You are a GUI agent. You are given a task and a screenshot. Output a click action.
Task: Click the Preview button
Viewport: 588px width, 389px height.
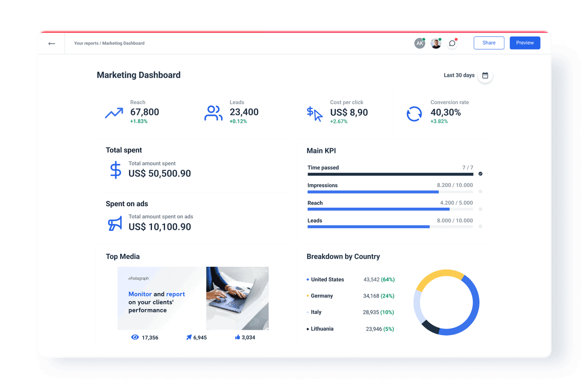[x=525, y=42]
